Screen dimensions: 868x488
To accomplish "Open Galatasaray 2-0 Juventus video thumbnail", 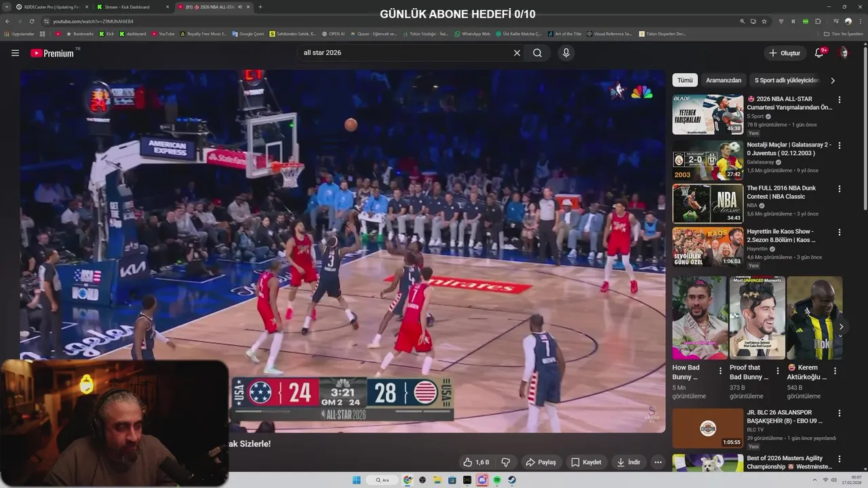I will pyautogui.click(x=708, y=160).
